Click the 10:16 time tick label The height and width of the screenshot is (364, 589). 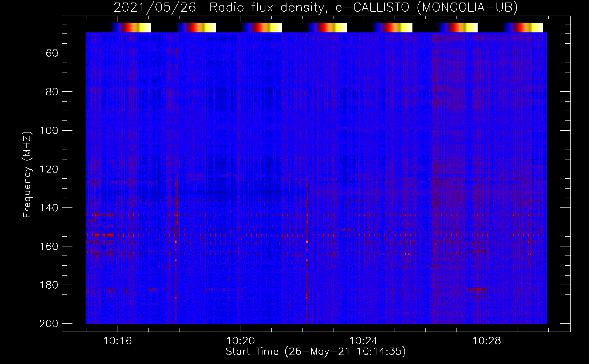(118, 341)
